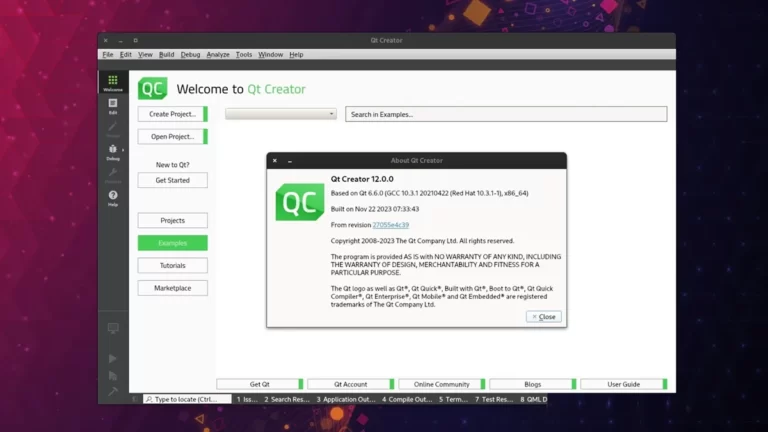This screenshot has width=768, height=432.
Task: Click the Create Project button
Action: point(172,114)
